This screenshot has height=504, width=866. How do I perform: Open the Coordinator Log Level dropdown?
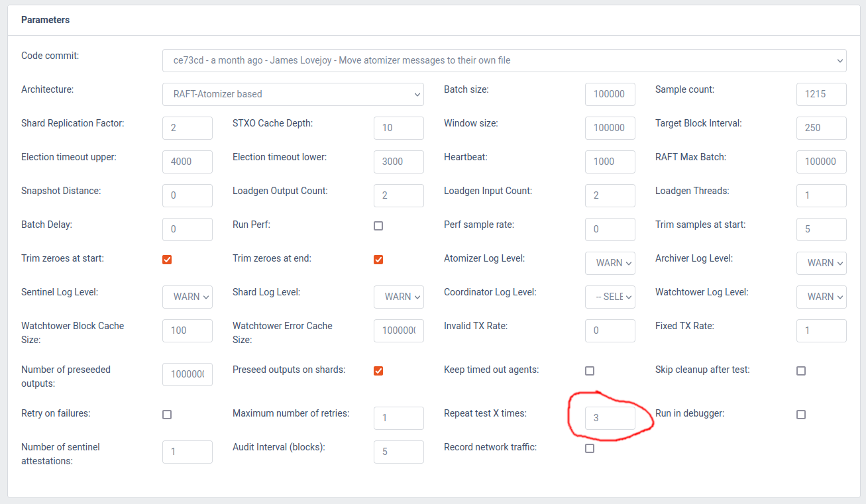click(x=610, y=297)
